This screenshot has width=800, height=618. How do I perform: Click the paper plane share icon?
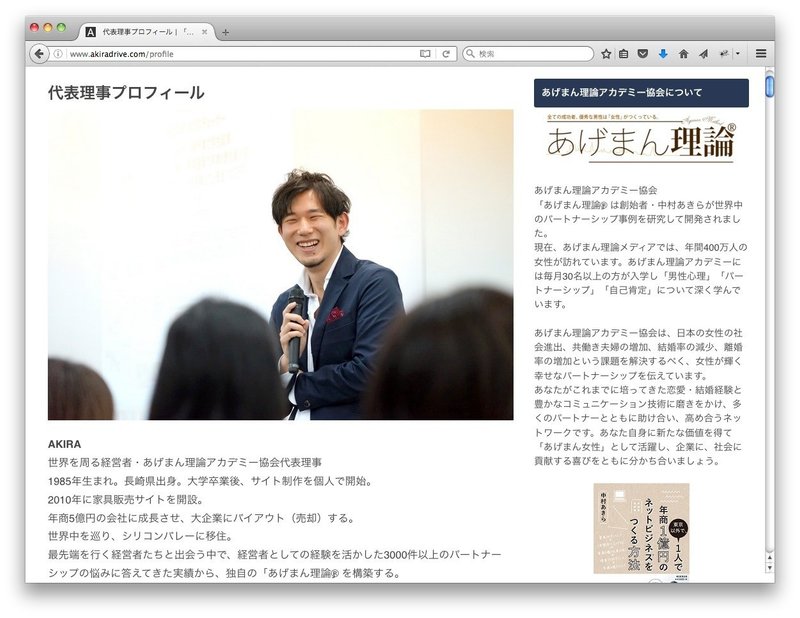(x=704, y=54)
